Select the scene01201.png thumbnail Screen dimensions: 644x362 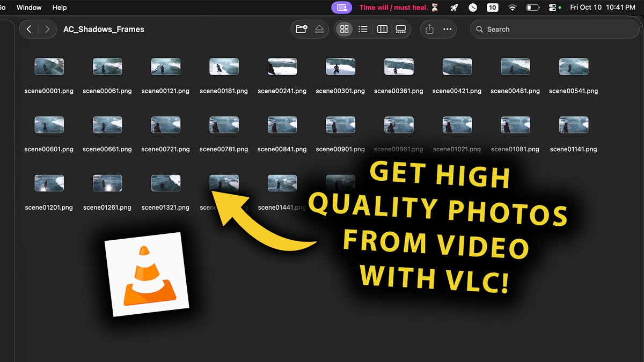click(x=49, y=183)
